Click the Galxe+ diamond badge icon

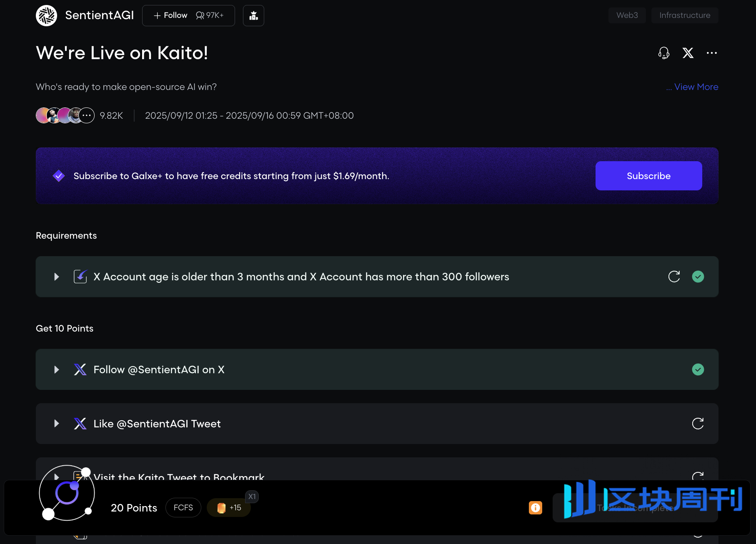coord(59,176)
